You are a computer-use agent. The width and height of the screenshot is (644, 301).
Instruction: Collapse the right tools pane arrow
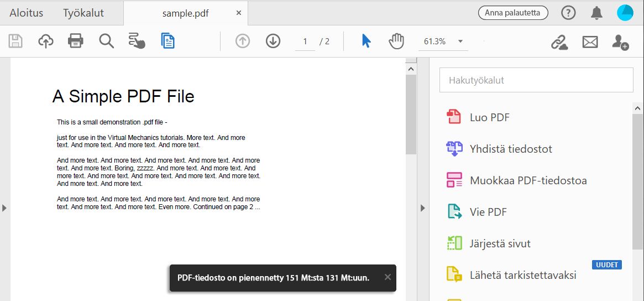pos(423,209)
